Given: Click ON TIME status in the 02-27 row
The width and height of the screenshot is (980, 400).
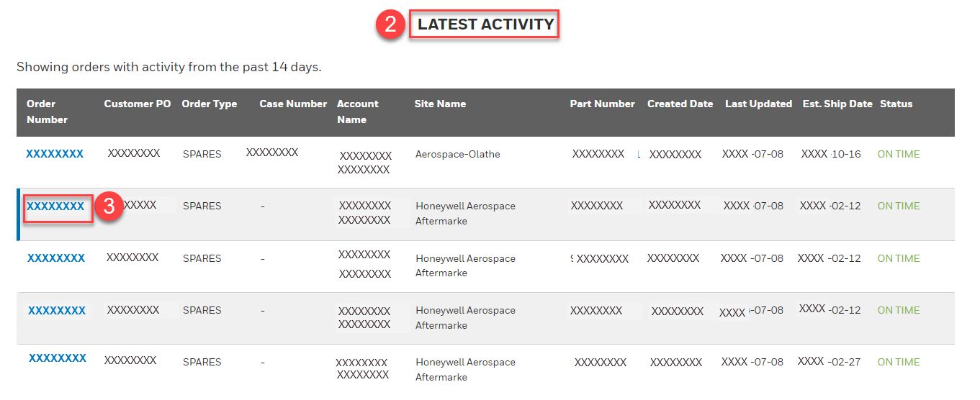Looking at the screenshot, I should [899, 362].
